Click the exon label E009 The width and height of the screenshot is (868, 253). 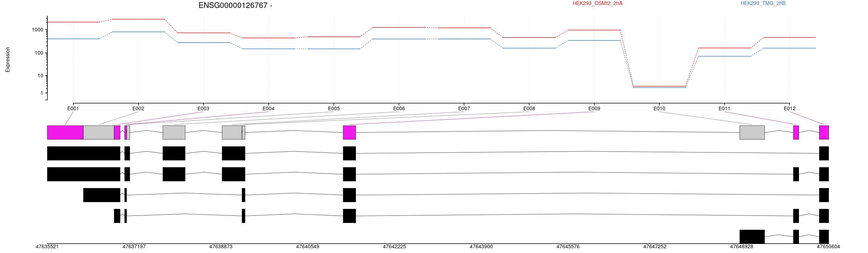594,108
